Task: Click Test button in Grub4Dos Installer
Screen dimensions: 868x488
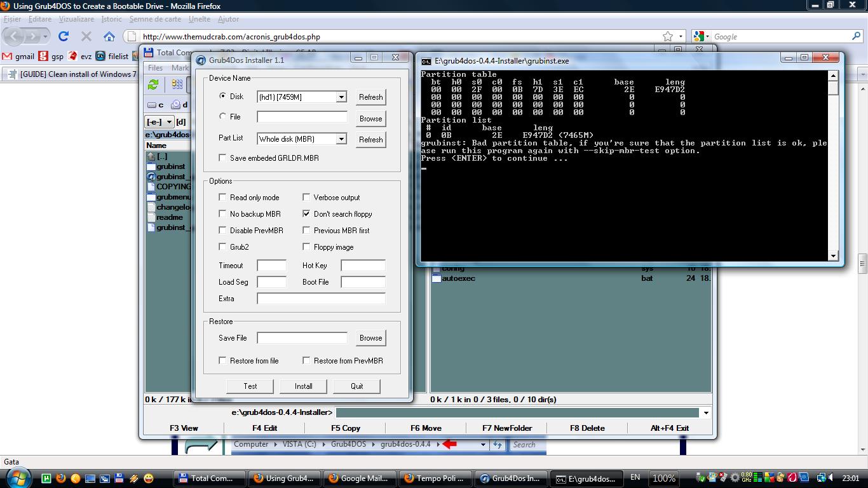Action: pyautogui.click(x=250, y=386)
